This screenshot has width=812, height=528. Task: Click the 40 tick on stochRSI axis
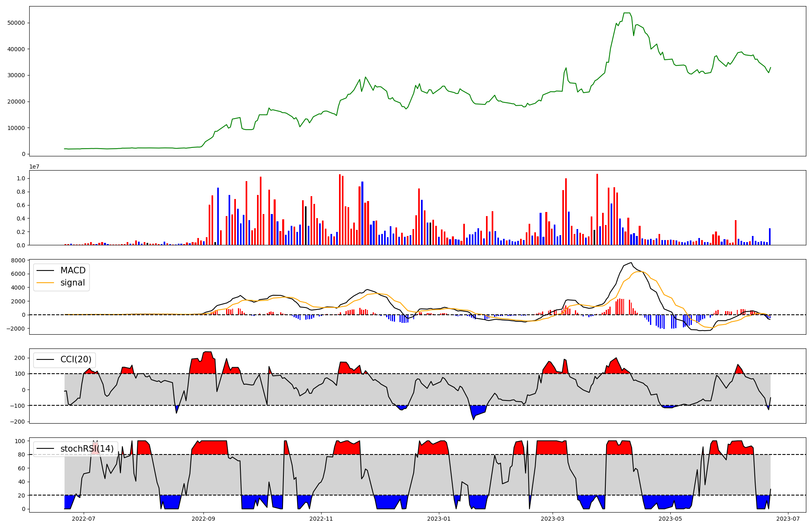(21, 482)
